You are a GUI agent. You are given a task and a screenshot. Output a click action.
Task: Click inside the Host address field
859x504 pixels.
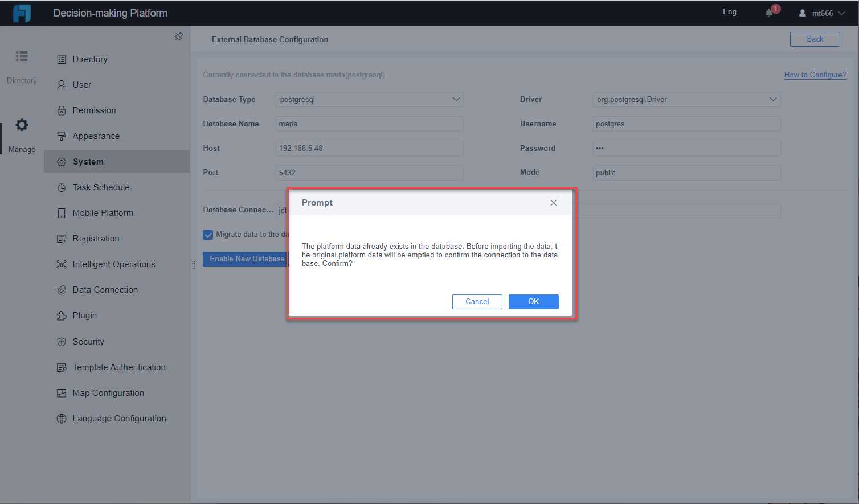[x=369, y=148]
